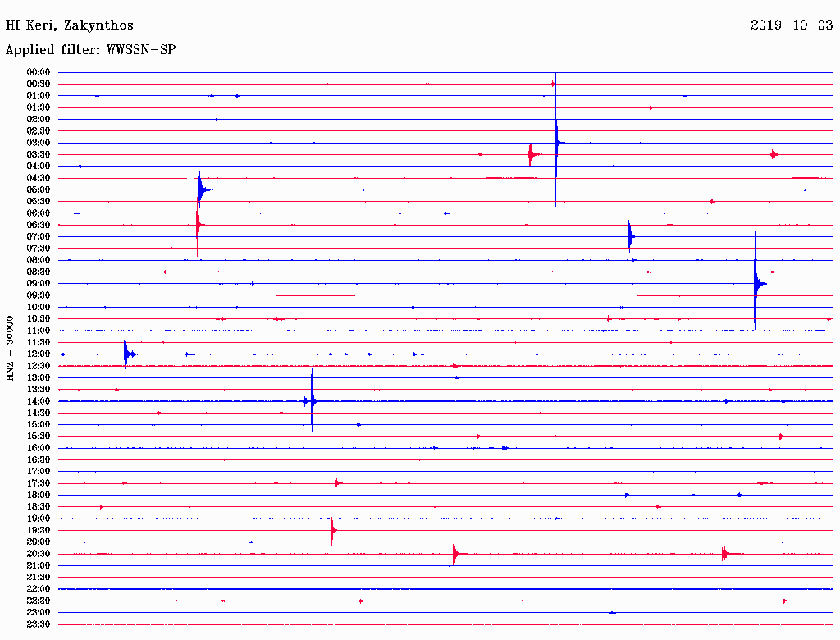Select the 09:30 time label
The image size is (840, 640).
coord(38,295)
